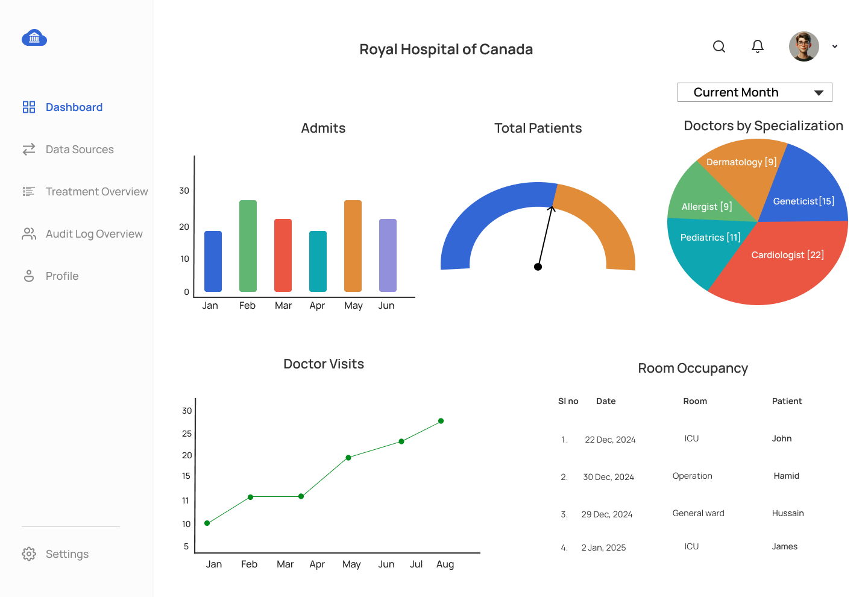
Task: Click the Dashboard grid icon
Action: [29, 107]
